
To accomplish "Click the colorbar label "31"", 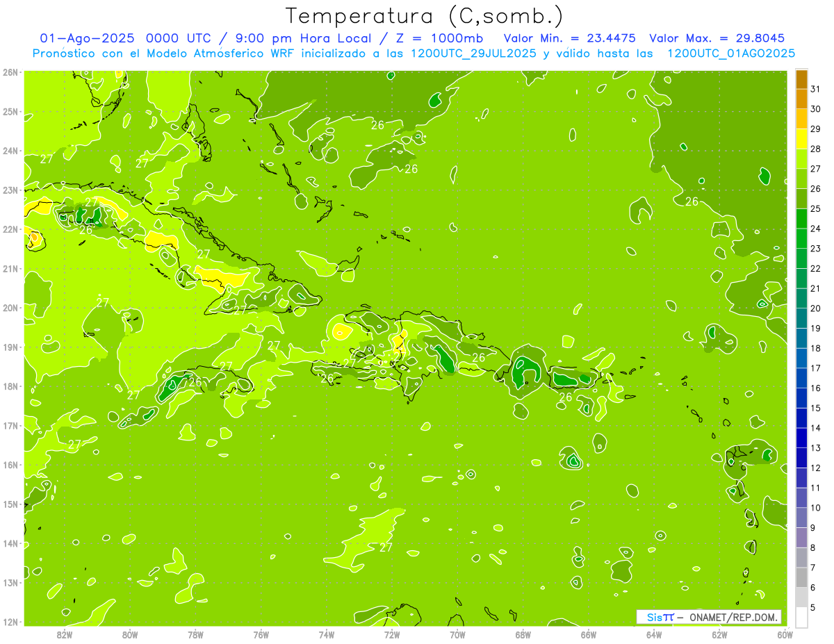I will point(815,89).
